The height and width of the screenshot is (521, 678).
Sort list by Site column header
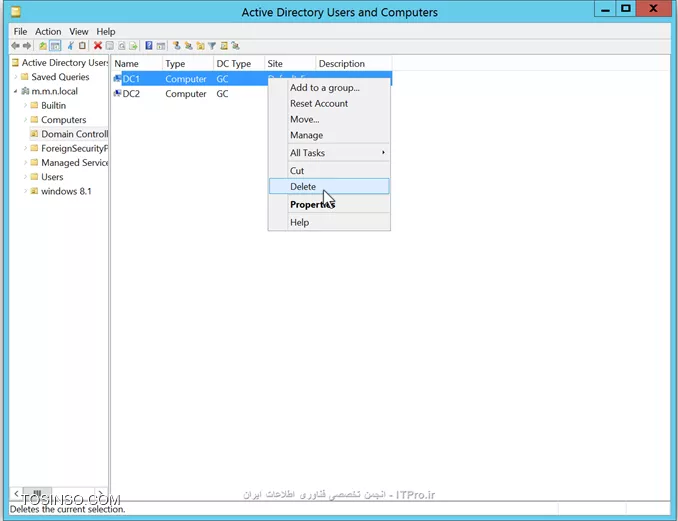click(290, 64)
